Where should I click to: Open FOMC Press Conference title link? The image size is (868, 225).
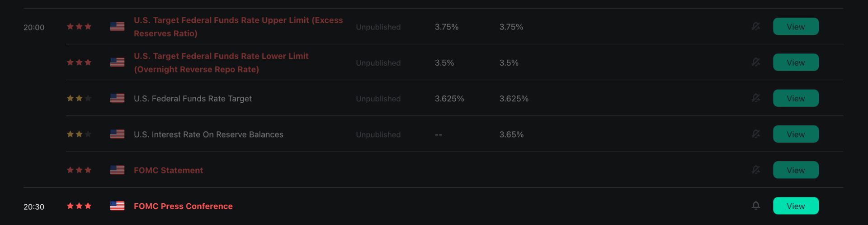point(183,206)
